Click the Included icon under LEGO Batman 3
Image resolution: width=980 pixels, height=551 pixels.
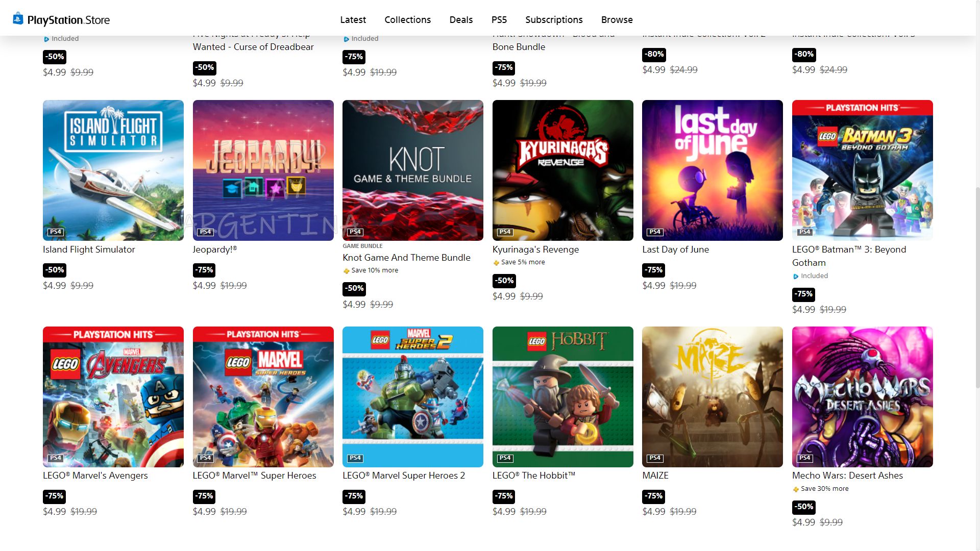click(x=795, y=277)
